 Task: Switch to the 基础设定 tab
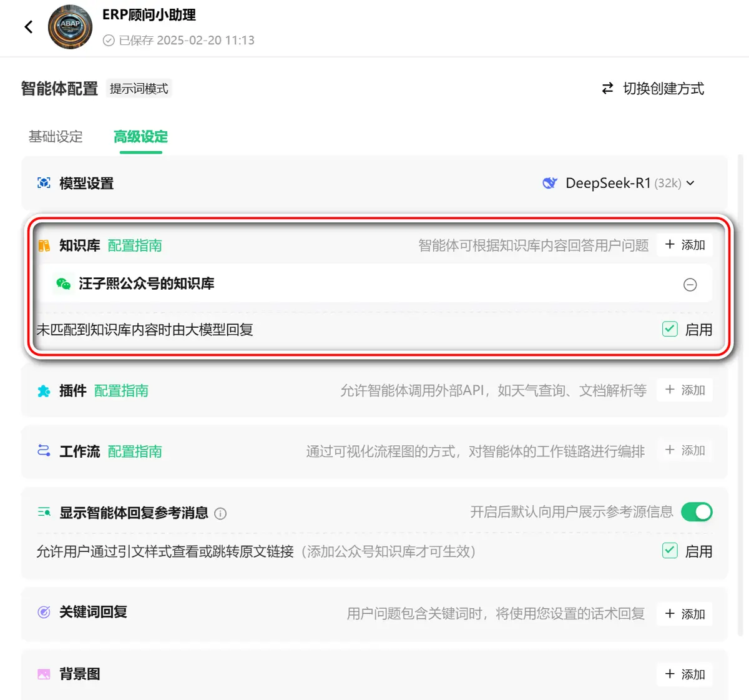[x=56, y=137]
